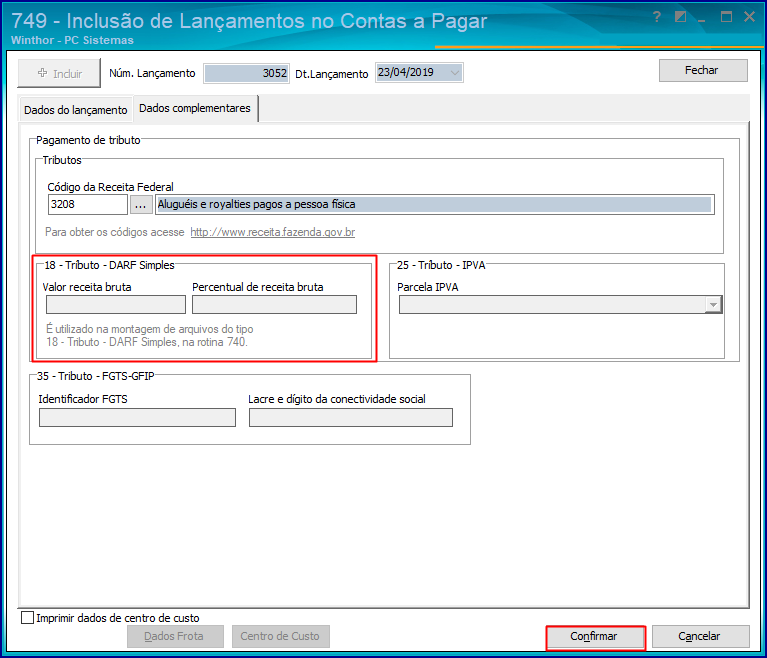Image resolution: width=767 pixels, height=658 pixels.
Task: Click the Confirmar button
Action: point(596,636)
